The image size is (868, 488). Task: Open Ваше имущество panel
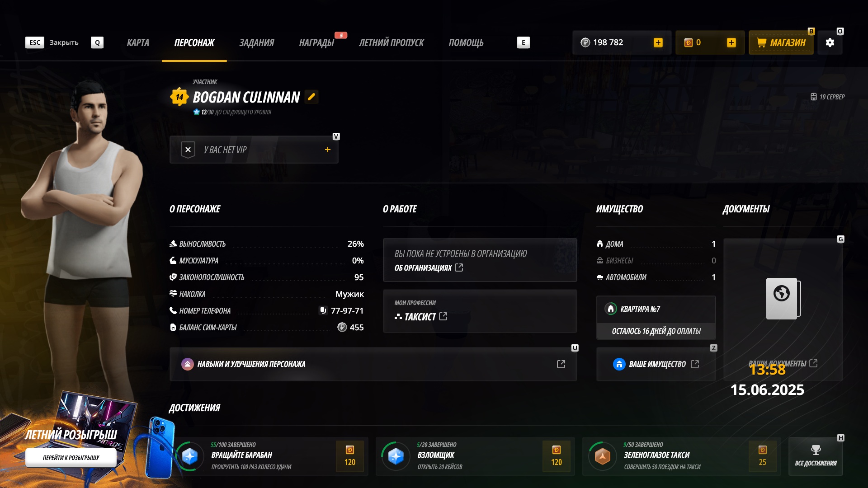(656, 364)
